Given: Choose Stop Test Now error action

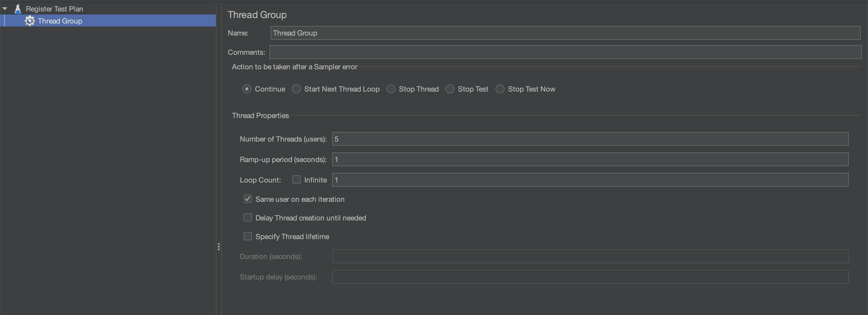Looking at the screenshot, I should point(500,89).
